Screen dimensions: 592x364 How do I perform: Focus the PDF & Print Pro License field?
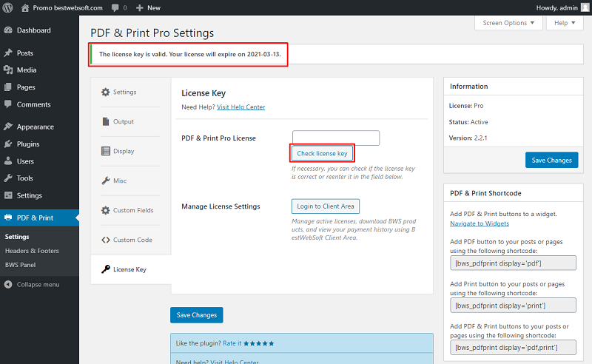coord(336,138)
